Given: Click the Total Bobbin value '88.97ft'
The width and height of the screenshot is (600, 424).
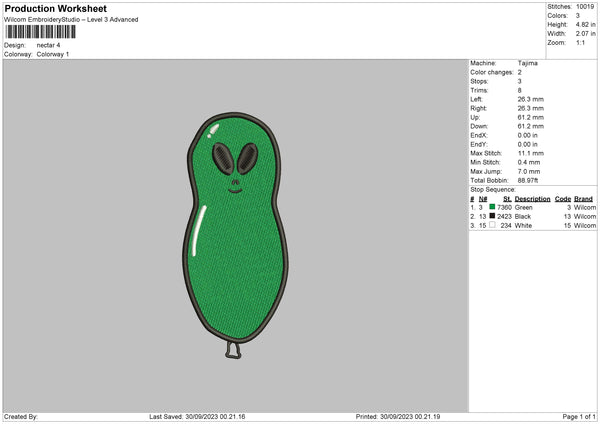Looking at the screenshot, I should pos(528,180).
